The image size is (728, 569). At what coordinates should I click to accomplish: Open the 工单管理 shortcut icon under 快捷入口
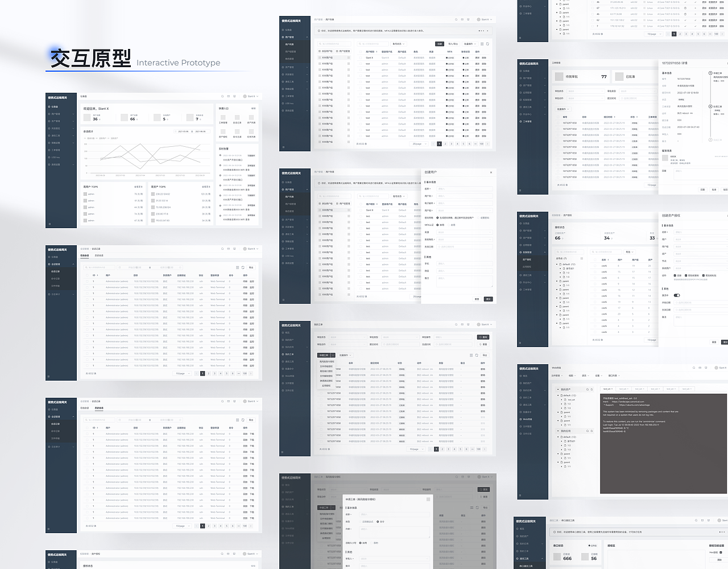[223, 117]
